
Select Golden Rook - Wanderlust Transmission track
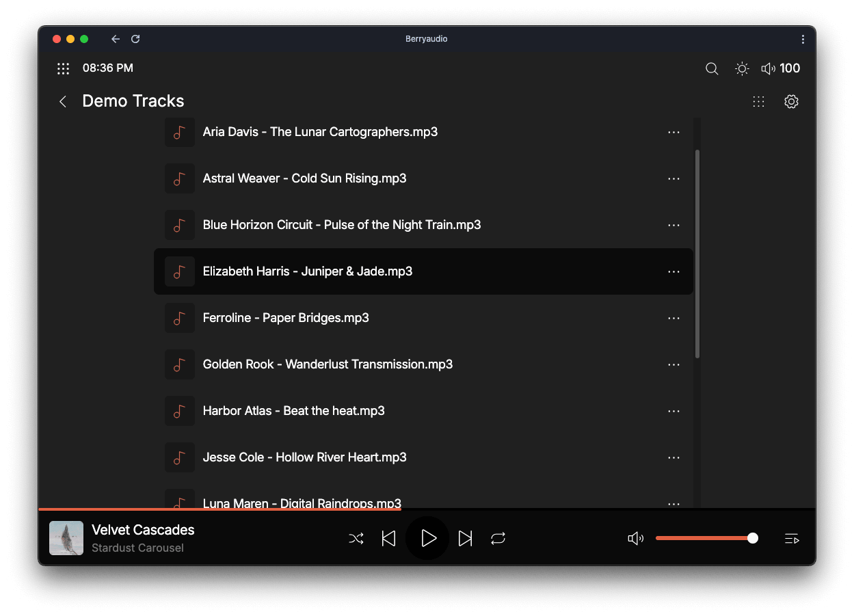pyautogui.click(x=328, y=364)
